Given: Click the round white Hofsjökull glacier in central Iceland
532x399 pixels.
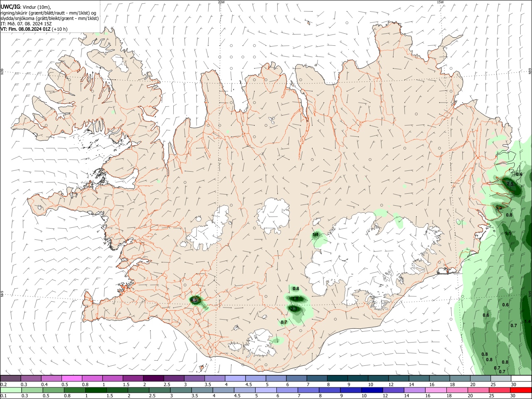Looking at the screenshot, I should (273, 214).
